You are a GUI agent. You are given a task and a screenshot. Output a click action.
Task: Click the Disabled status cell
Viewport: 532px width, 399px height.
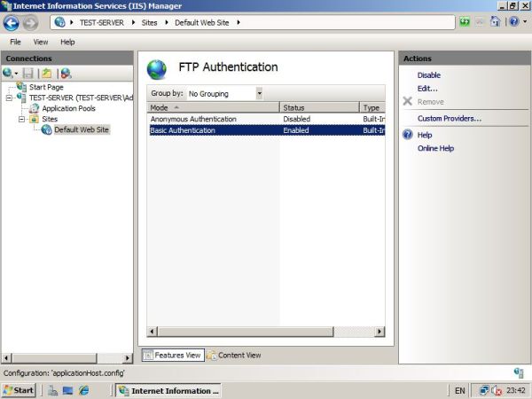pyautogui.click(x=296, y=119)
